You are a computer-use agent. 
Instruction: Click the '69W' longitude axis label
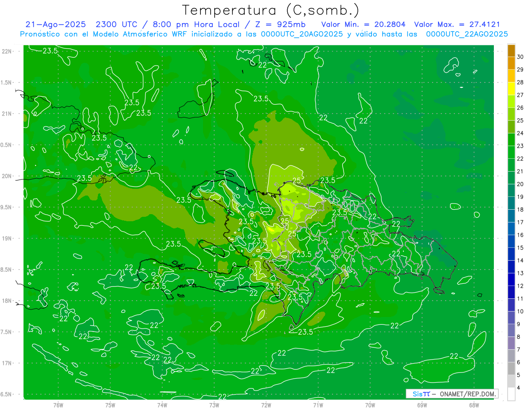(422, 405)
